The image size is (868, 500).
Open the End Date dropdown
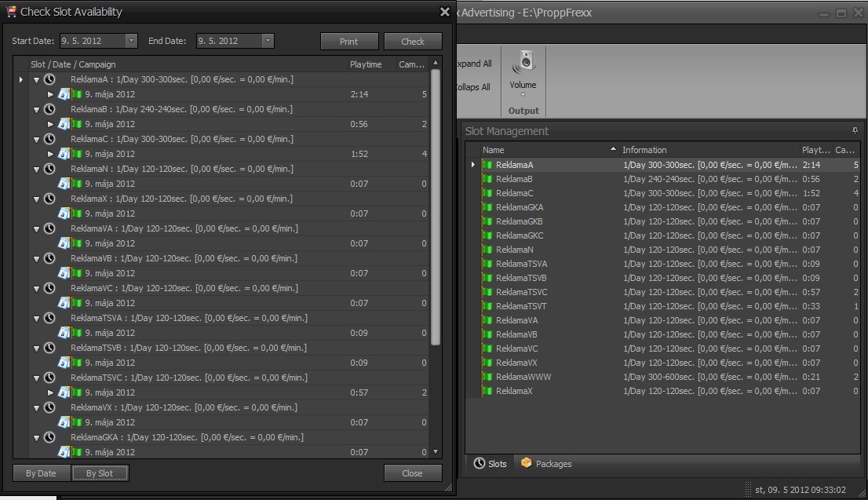pos(268,41)
